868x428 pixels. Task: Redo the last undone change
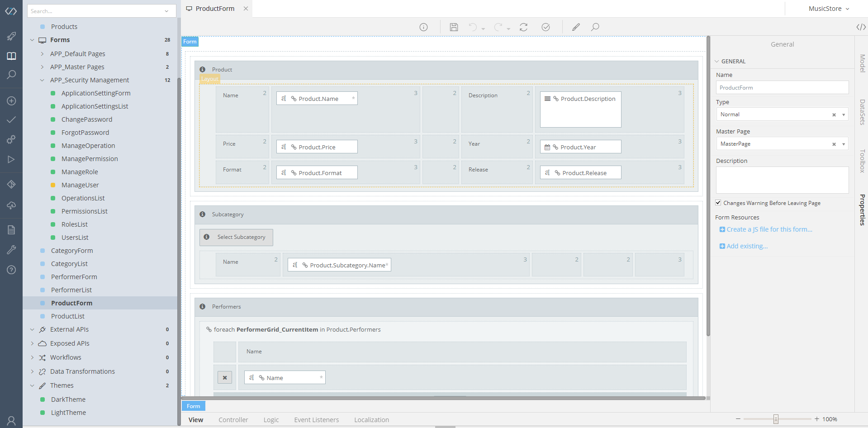pos(498,27)
